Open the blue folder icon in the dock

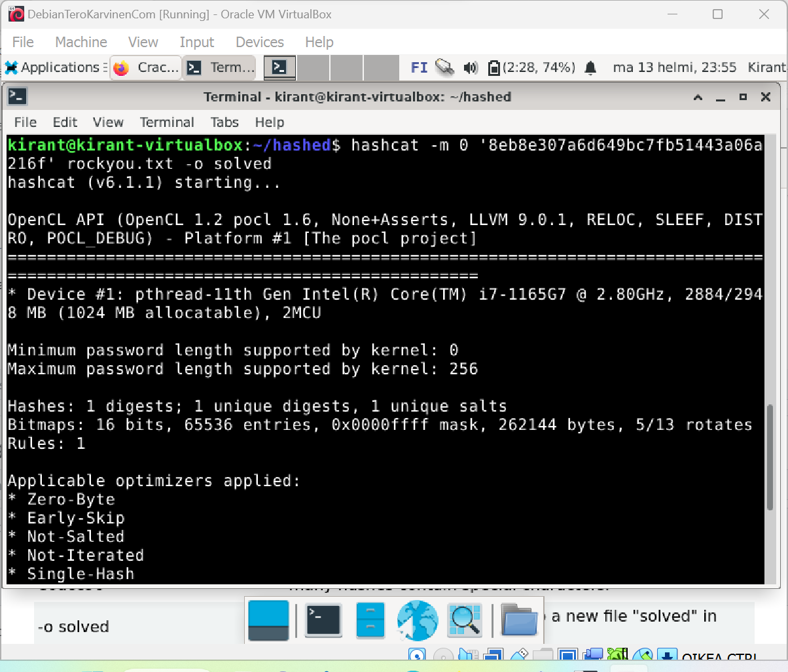(x=519, y=620)
